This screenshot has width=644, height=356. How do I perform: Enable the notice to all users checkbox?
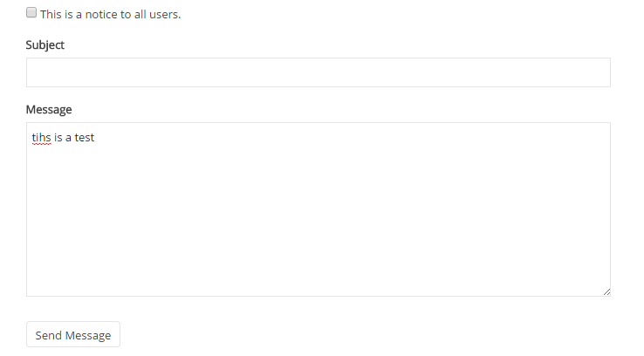(31, 13)
